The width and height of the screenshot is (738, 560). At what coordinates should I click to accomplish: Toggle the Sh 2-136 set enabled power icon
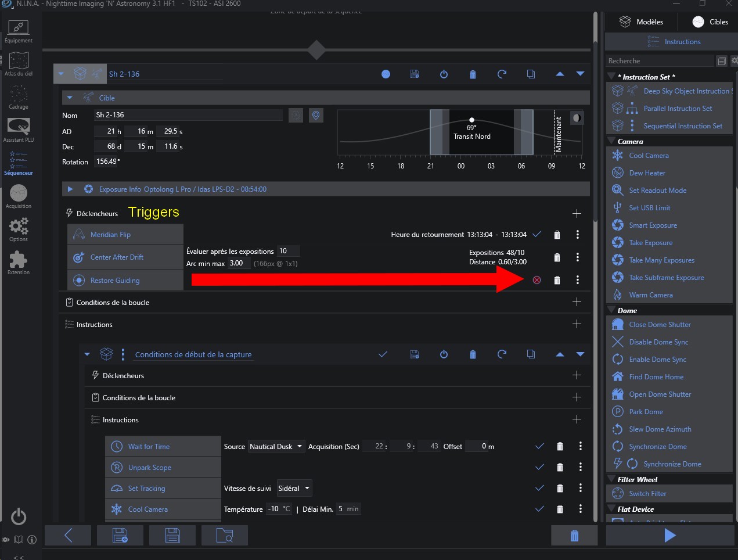(444, 74)
